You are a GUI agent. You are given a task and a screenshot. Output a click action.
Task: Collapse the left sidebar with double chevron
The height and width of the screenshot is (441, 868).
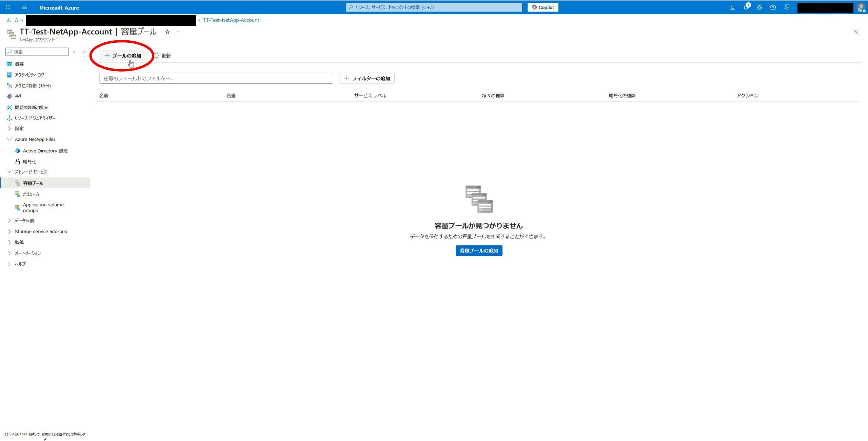(x=84, y=52)
